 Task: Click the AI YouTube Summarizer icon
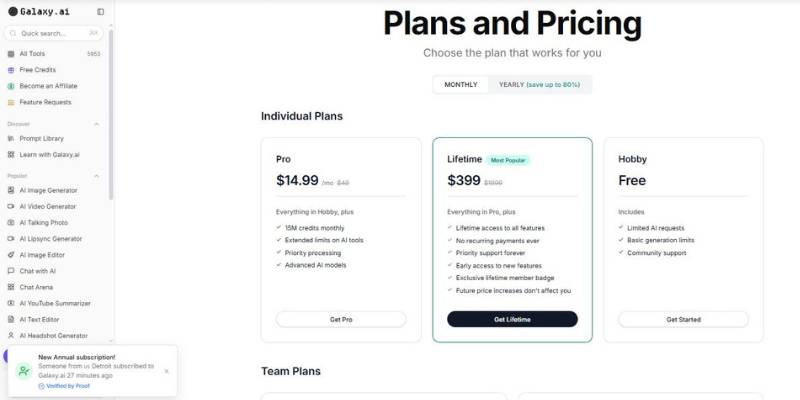pos(11,303)
